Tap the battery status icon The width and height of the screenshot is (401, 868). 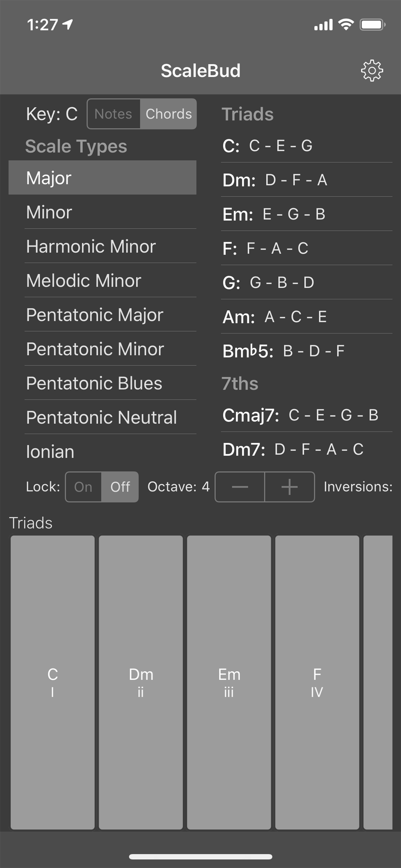tap(372, 24)
